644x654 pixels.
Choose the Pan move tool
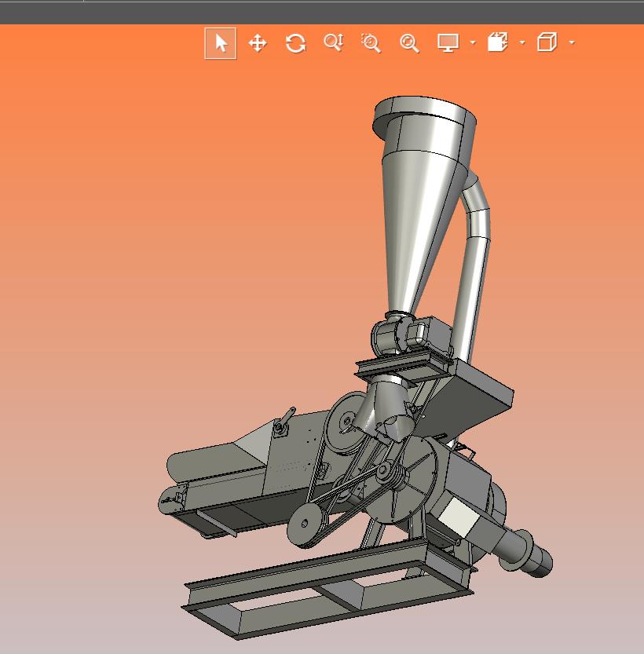coord(258,43)
